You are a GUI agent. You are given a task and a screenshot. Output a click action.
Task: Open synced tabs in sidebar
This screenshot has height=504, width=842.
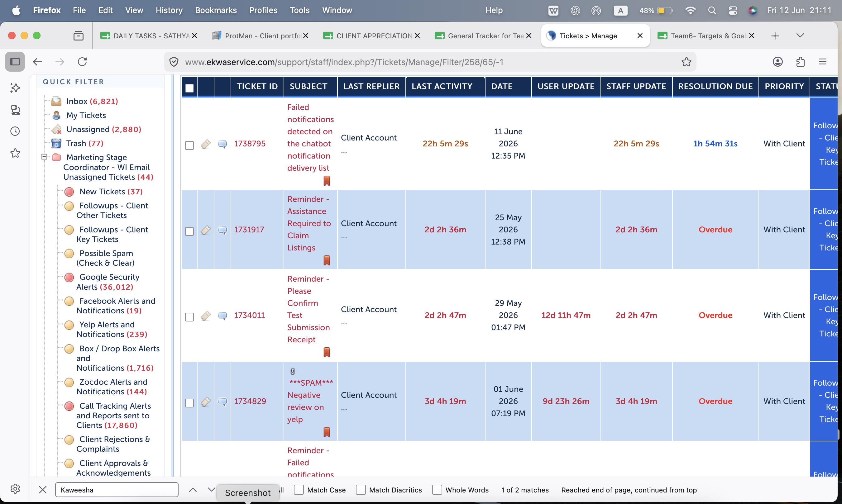click(15, 110)
